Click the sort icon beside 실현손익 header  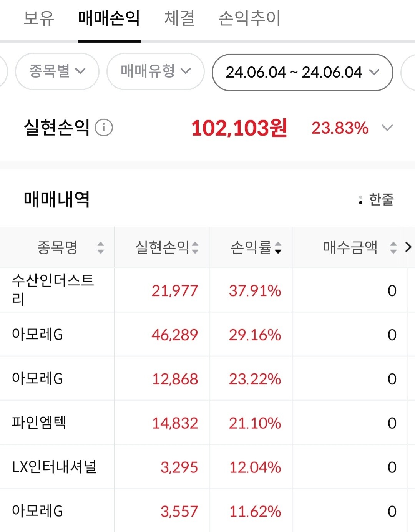pyautogui.click(x=196, y=249)
